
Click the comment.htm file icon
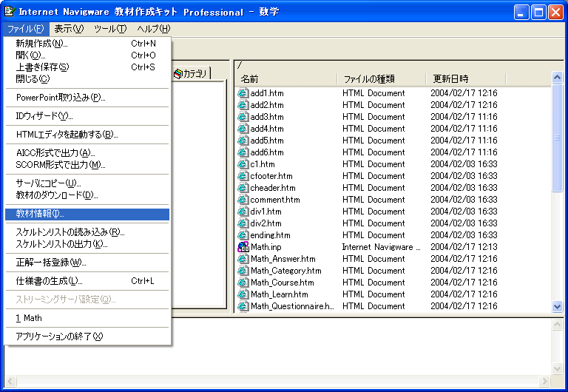click(243, 200)
